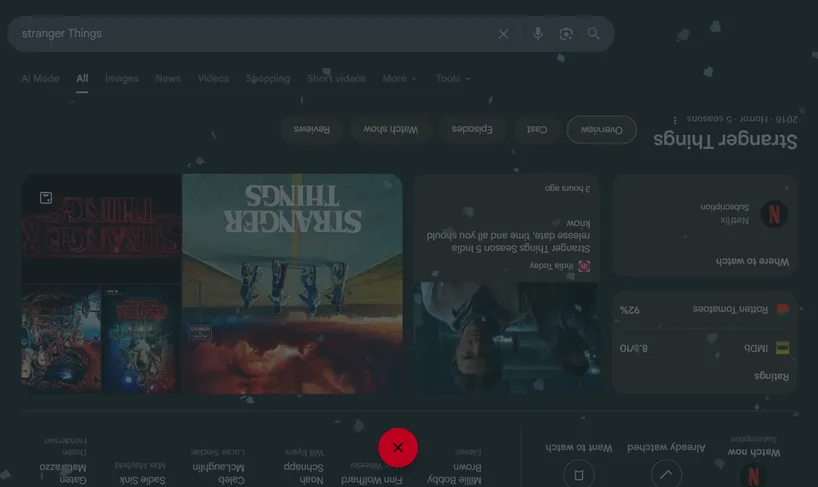Screen dimensions: 818x487
Task: Switch to the AI Mode tab
Action: pos(40,79)
